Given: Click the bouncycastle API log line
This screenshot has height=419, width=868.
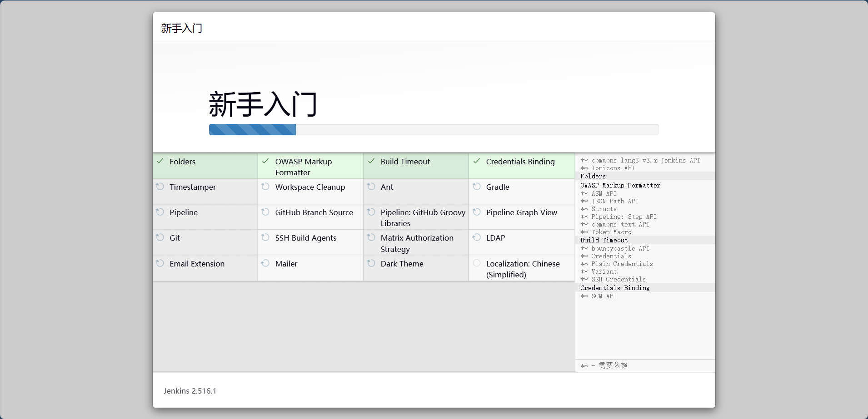Looking at the screenshot, I should pos(615,248).
